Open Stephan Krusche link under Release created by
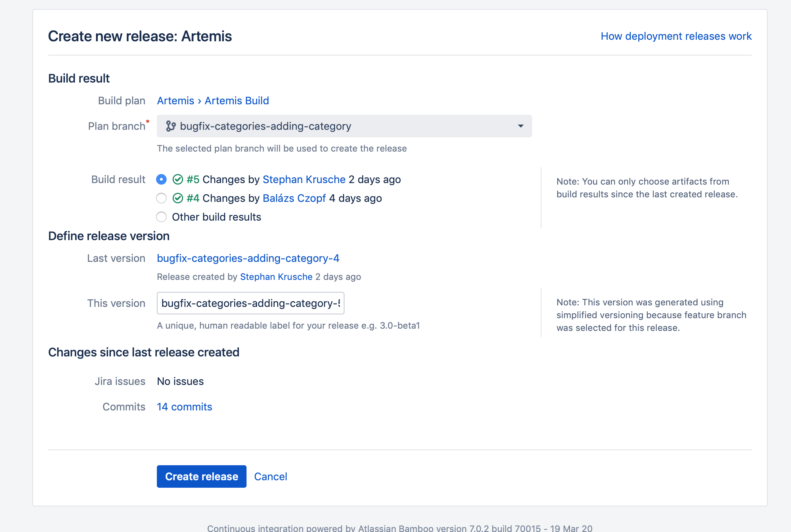Image resolution: width=791 pixels, height=532 pixels. pos(276,277)
